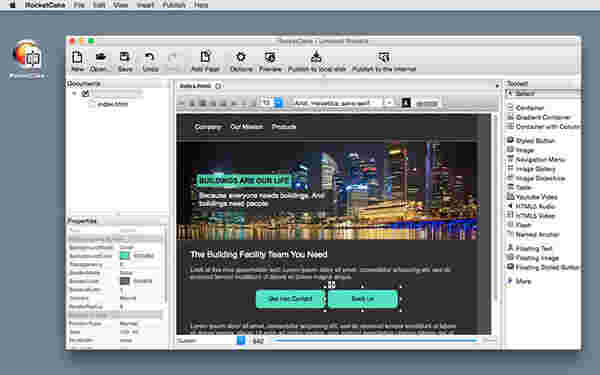Open the Publish menu
The height and width of the screenshot is (375, 600).
tap(174, 5)
